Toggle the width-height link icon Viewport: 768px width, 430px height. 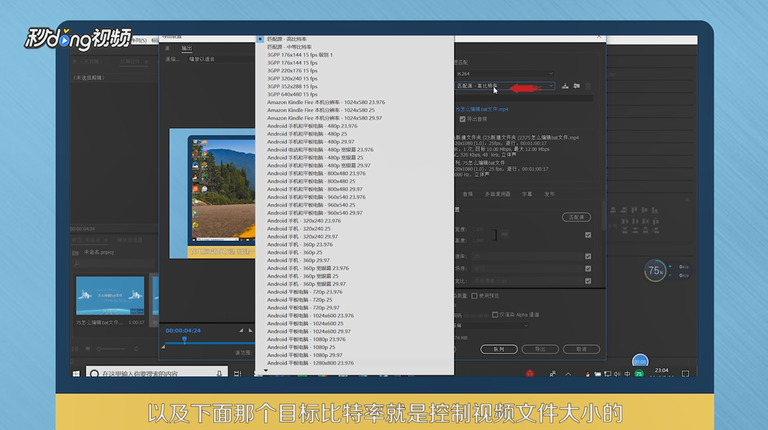pyautogui.click(x=504, y=235)
